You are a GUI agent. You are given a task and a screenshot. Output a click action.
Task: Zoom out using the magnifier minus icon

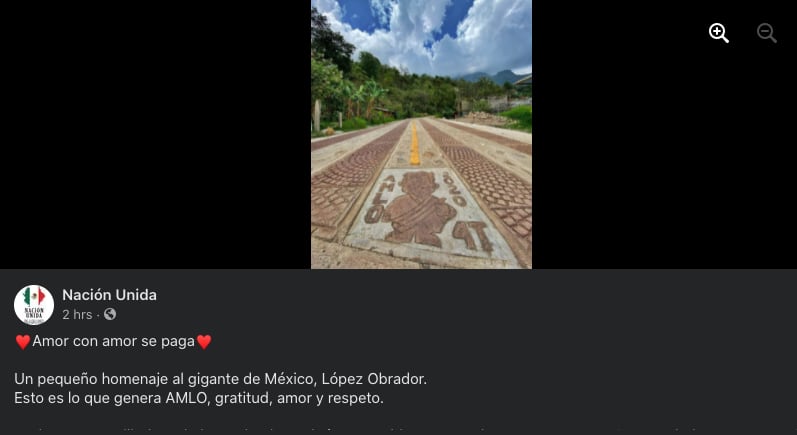767,33
